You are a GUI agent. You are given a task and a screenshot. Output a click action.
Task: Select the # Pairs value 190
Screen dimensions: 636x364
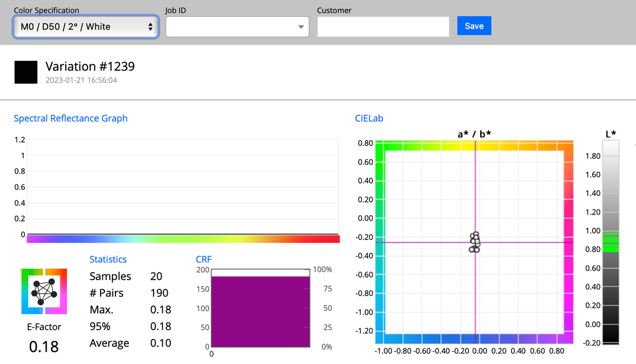pos(159,293)
